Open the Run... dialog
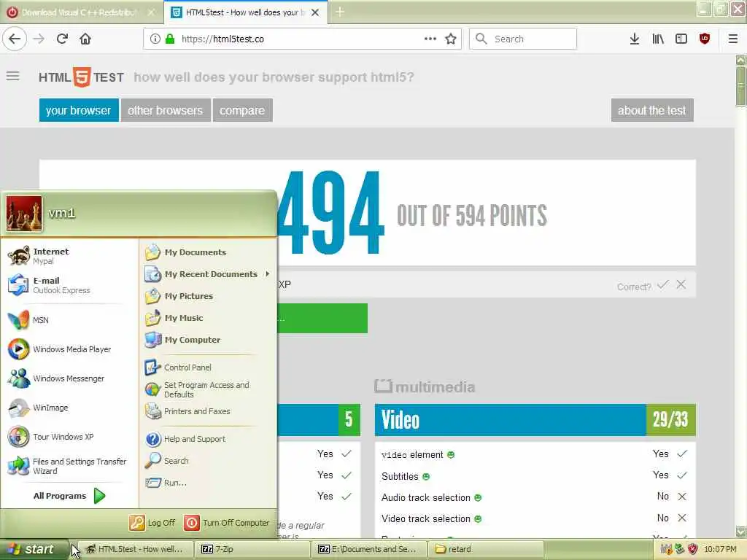747x560 pixels. tap(208, 483)
